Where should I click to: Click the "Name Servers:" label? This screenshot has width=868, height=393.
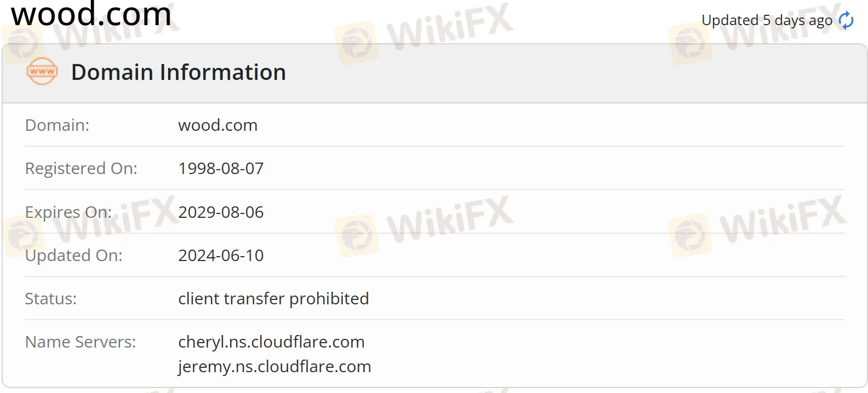point(81,342)
